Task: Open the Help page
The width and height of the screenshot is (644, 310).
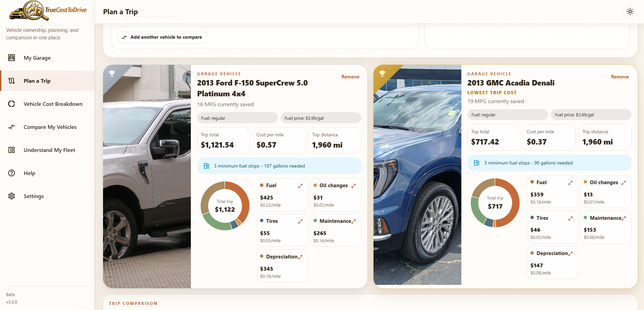Action: (x=47, y=173)
